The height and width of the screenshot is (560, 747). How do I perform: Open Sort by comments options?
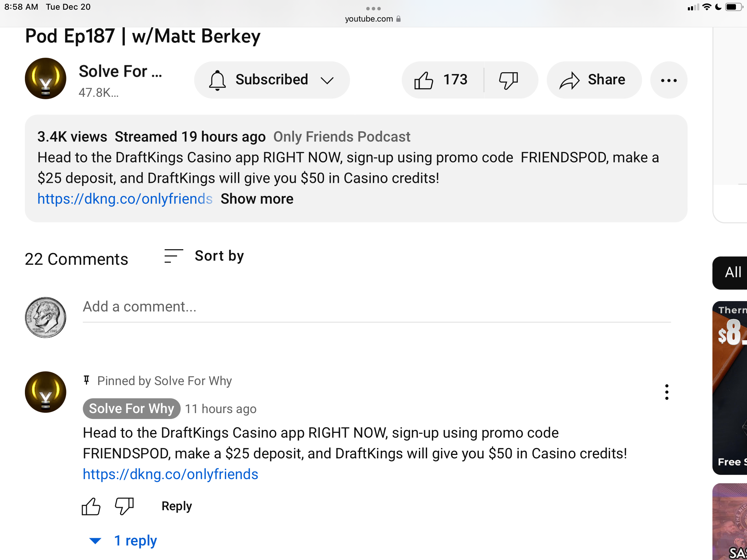click(x=204, y=256)
